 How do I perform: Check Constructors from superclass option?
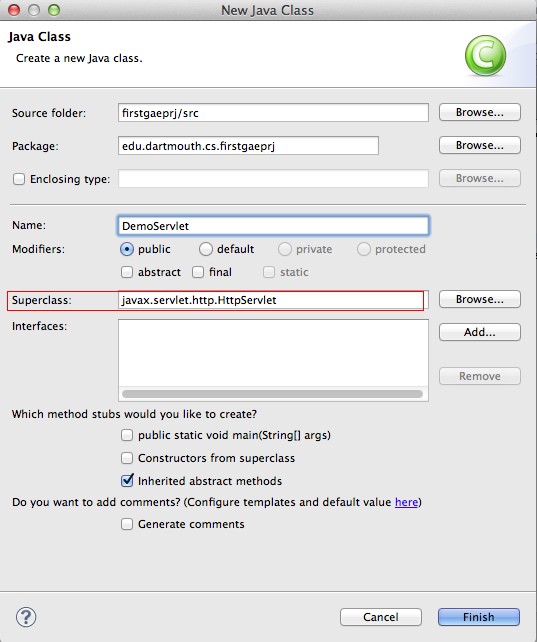(127, 458)
